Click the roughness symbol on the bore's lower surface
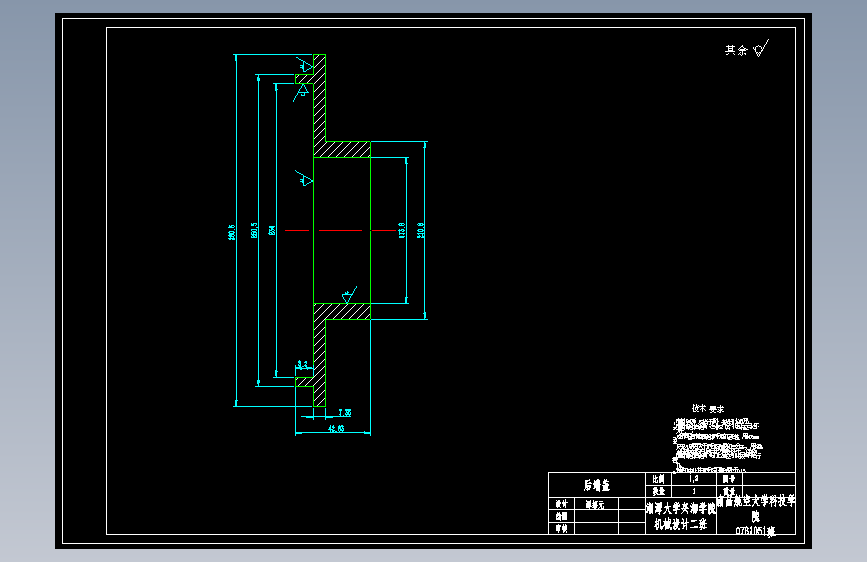 coord(349,295)
